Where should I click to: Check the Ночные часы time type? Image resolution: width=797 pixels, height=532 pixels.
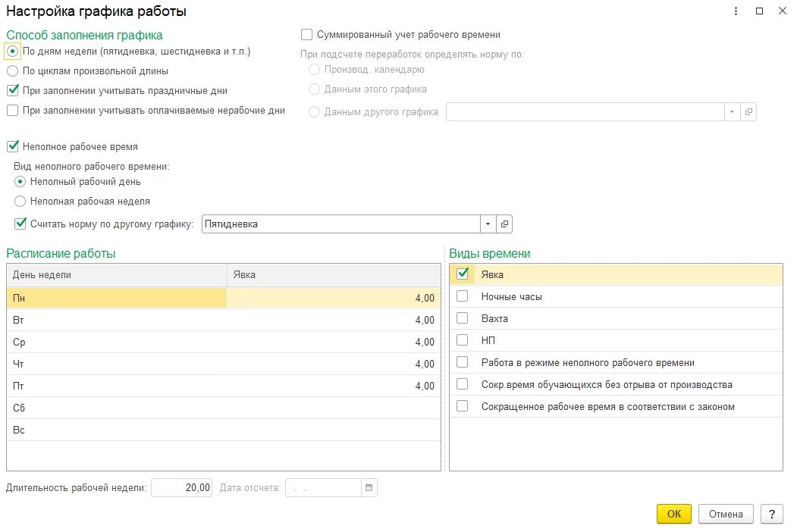(463, 297)
